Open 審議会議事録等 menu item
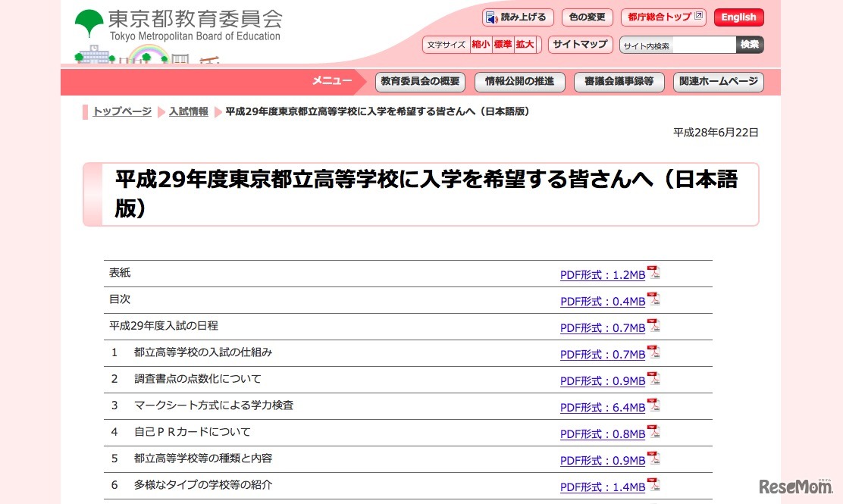The height and width of the screenshot is (504, 843). point(619,82)
